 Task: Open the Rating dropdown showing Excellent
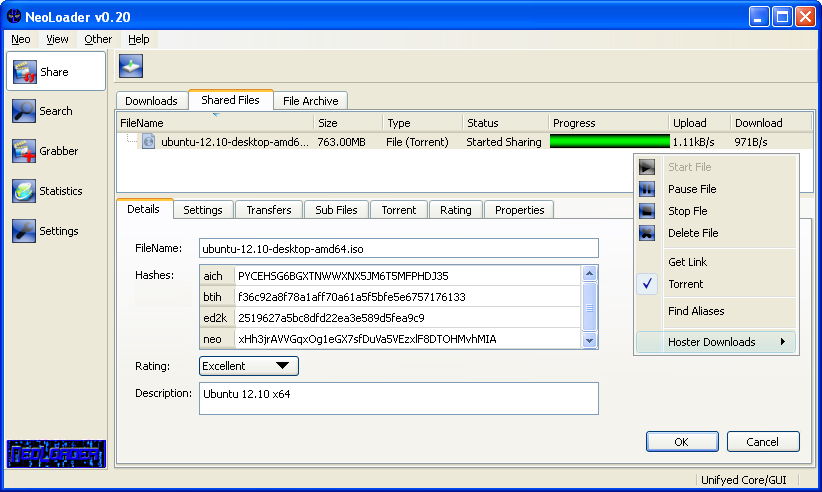coord(248,366)
